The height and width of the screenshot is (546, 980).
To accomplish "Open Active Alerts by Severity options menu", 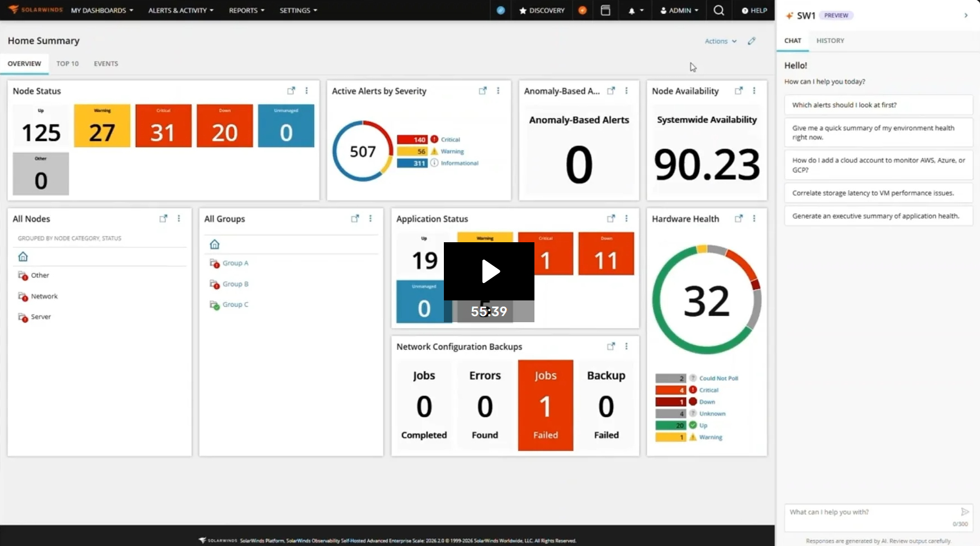I will (498, 91).
